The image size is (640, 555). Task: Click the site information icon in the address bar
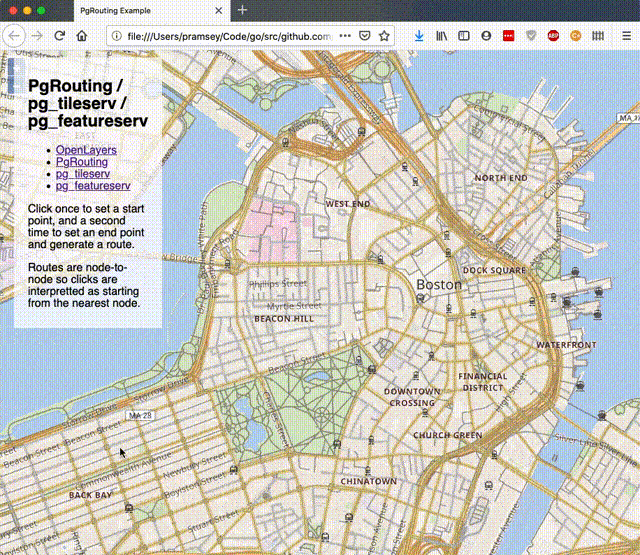[x=117, y=35]
